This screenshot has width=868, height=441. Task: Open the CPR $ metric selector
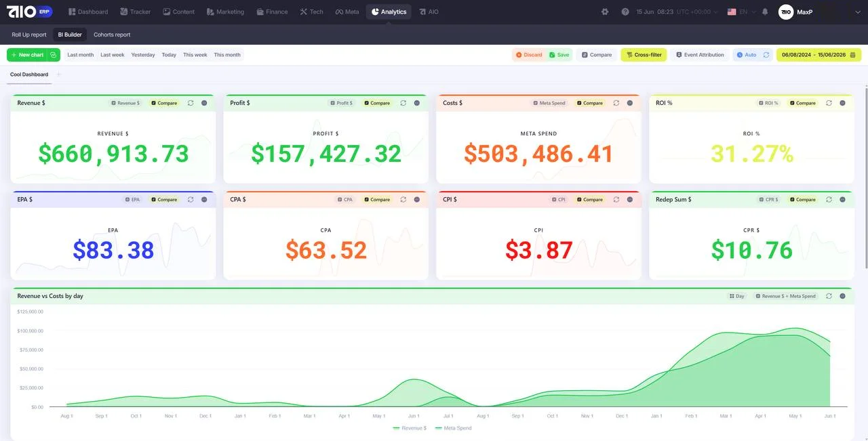(769, 200)
